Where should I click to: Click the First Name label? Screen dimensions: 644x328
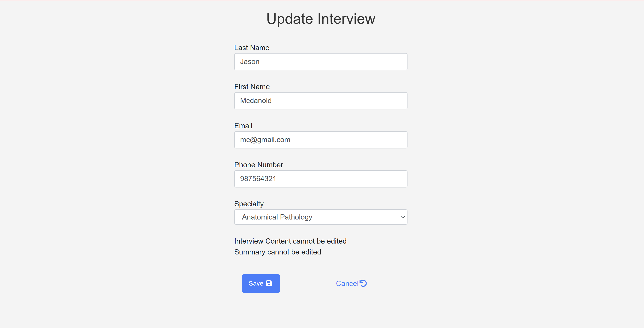[x=252, y=87]
